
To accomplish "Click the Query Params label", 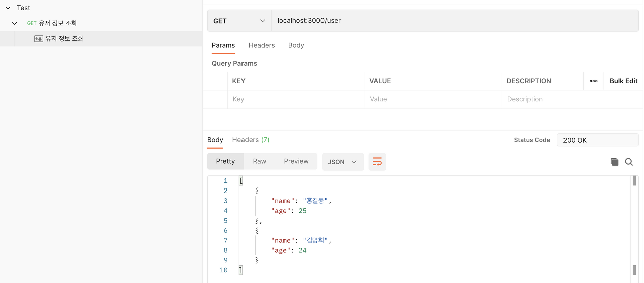I will (x=234, y=63).
